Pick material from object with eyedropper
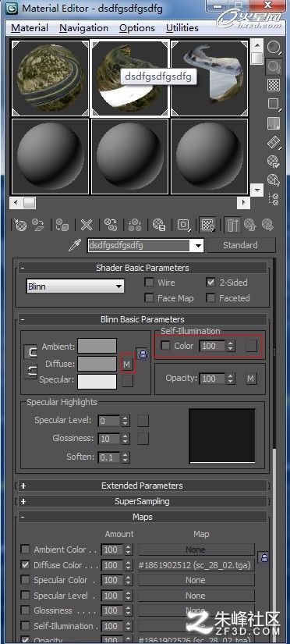This screenshot has height=644, width=290. pos(75,246)
